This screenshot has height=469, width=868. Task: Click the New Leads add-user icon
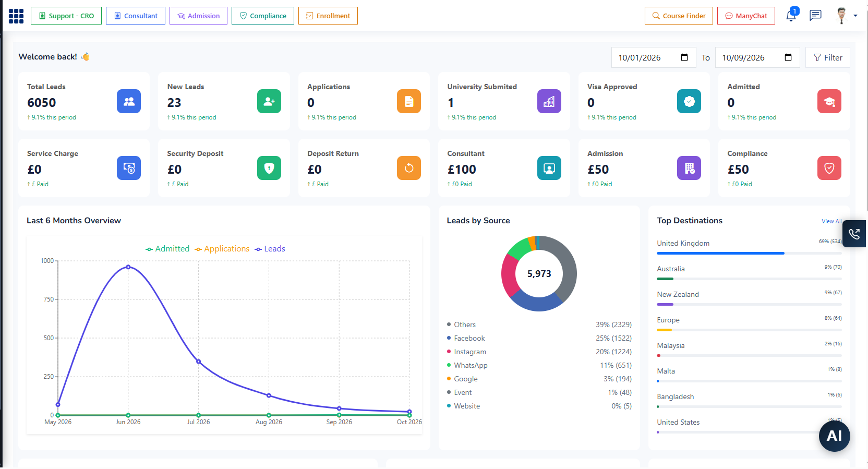[269, 101]
